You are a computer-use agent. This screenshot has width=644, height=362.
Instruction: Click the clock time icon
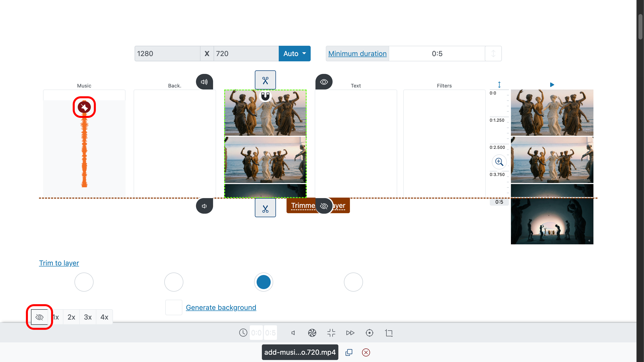click(x=243, y=333)
